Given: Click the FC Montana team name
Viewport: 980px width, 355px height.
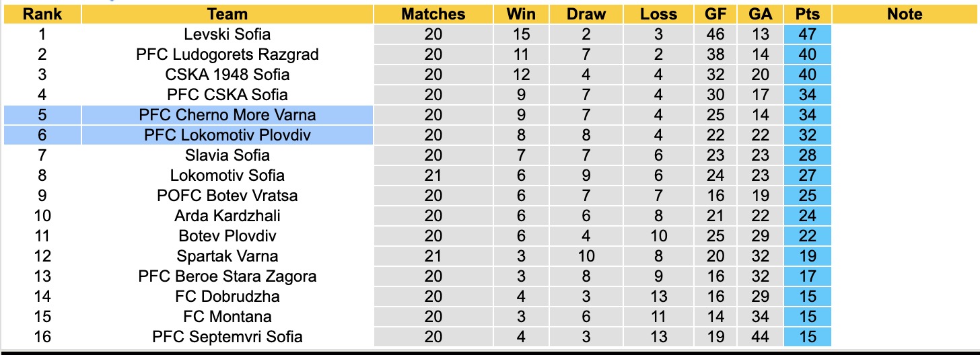Looking at the screenshot, I should point(228,317).
